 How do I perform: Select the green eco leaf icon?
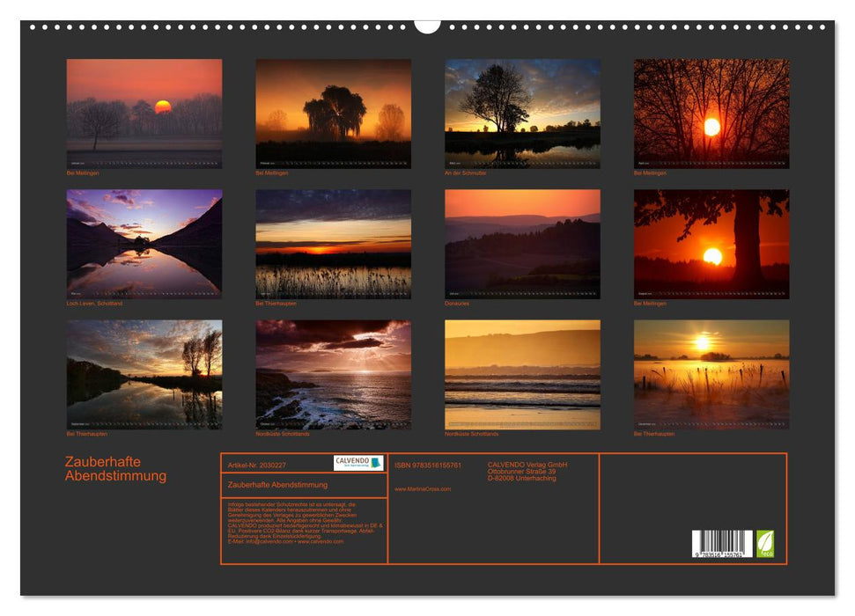[x=764, y=543]
